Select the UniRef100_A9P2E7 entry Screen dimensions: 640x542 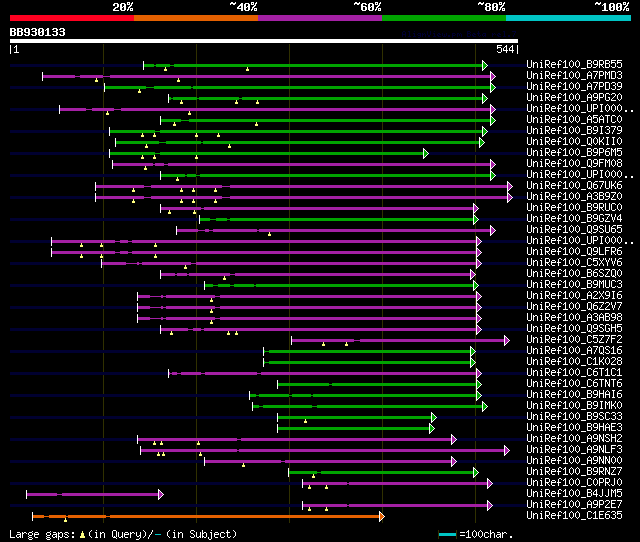click(x=574, y=505)
